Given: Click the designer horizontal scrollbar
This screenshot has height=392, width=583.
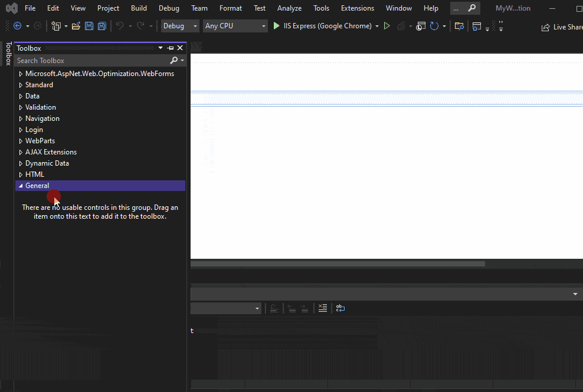Looking at the screenshot, I should (x=338, y=264).
